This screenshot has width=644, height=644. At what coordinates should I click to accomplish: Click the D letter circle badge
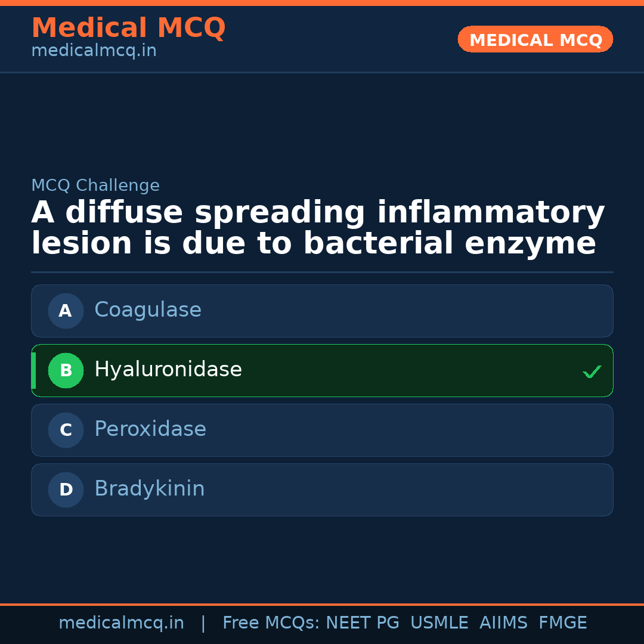[66, 490]
